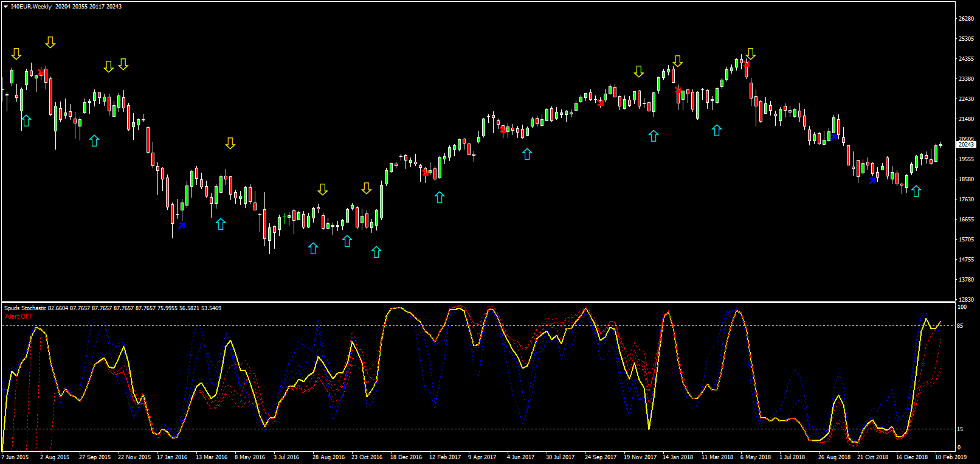Select the current price tag 20243
980x464 pixels.
click(x=967, y=145)
